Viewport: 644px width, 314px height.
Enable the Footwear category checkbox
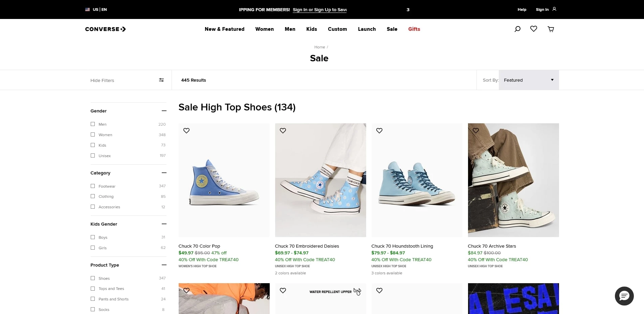[93, 186]
